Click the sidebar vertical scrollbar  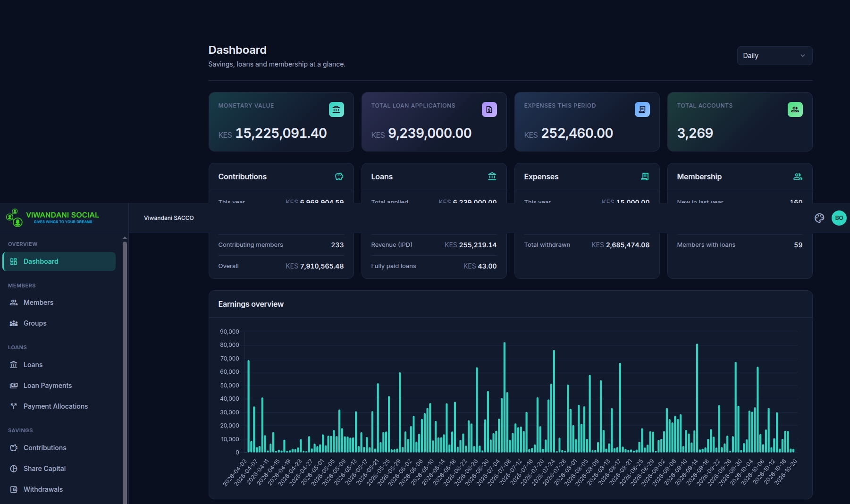tap(125, 373)
